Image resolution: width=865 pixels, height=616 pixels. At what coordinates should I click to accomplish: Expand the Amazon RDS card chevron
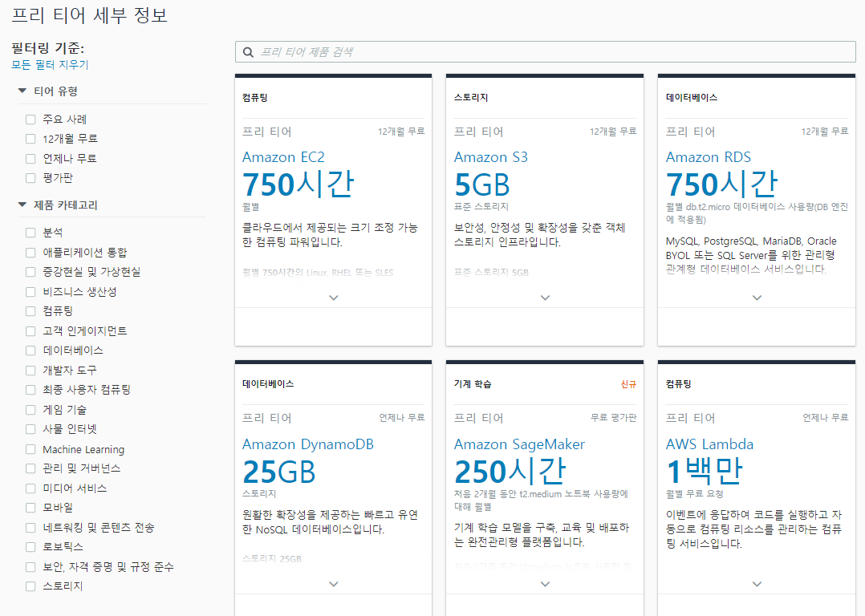click(757, 298)
